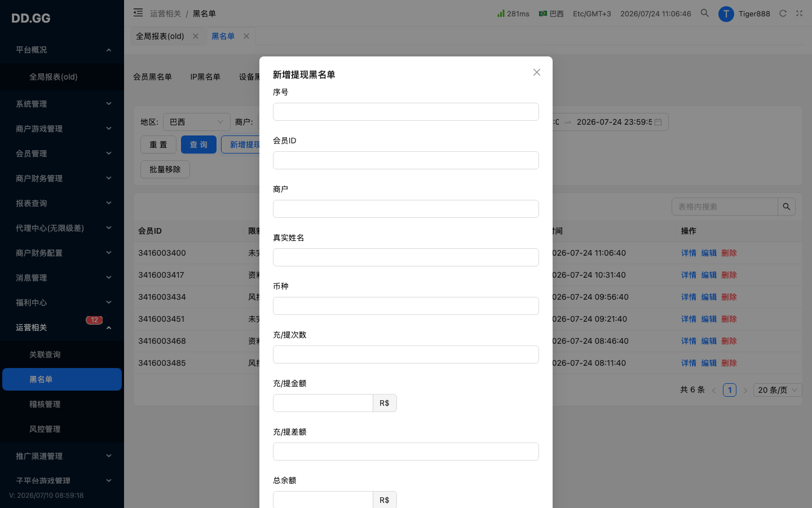812x508 pixels.
Task: Click the 币种 input field
Action: click(406, 306)
